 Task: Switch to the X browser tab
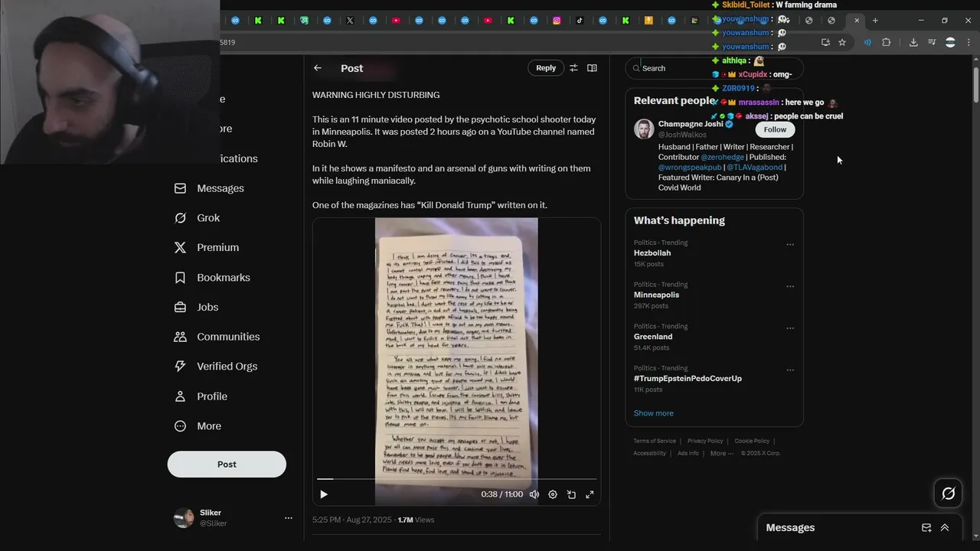point(350,21)
